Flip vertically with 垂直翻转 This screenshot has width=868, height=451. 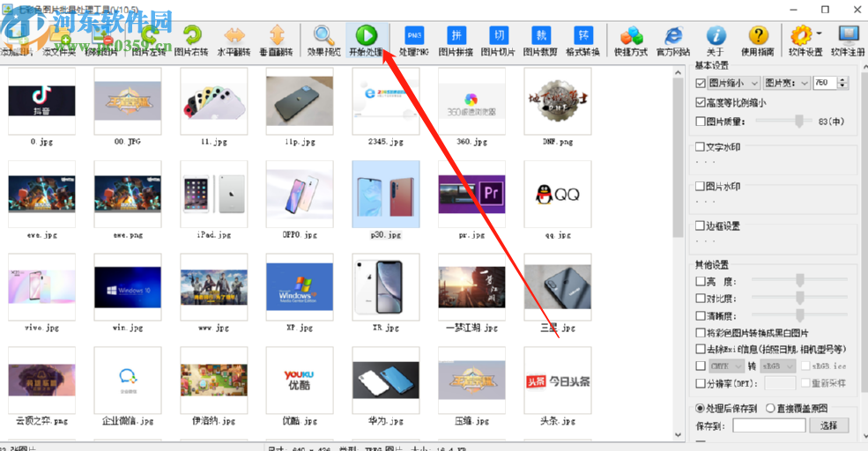pyautogui.click(x=276, y=39)
